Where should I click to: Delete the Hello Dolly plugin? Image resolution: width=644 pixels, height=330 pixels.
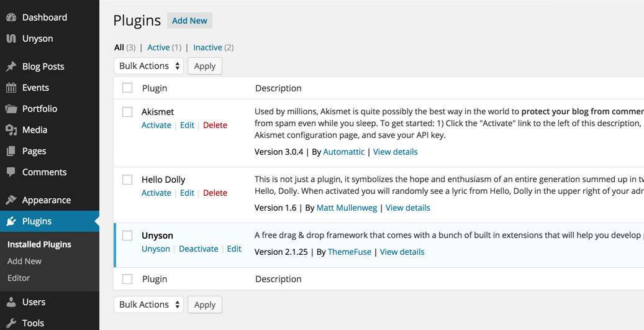[x=215, y=193]
